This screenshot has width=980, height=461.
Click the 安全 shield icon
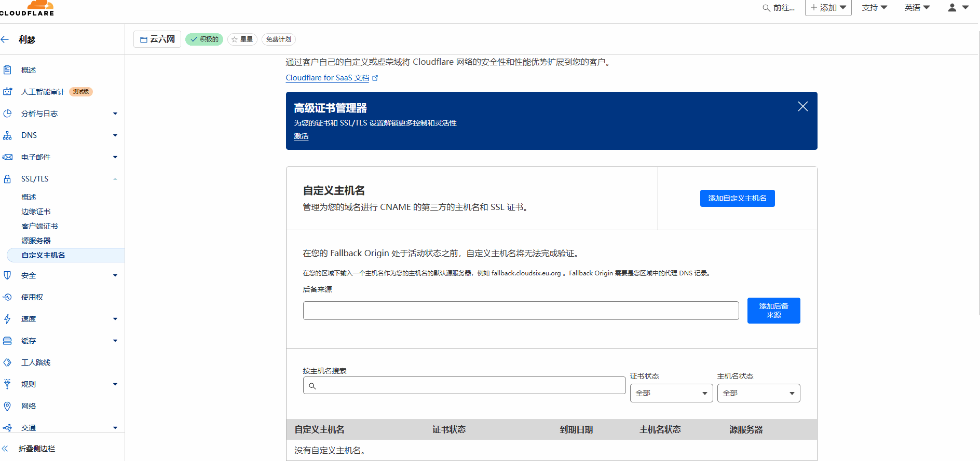7,275
